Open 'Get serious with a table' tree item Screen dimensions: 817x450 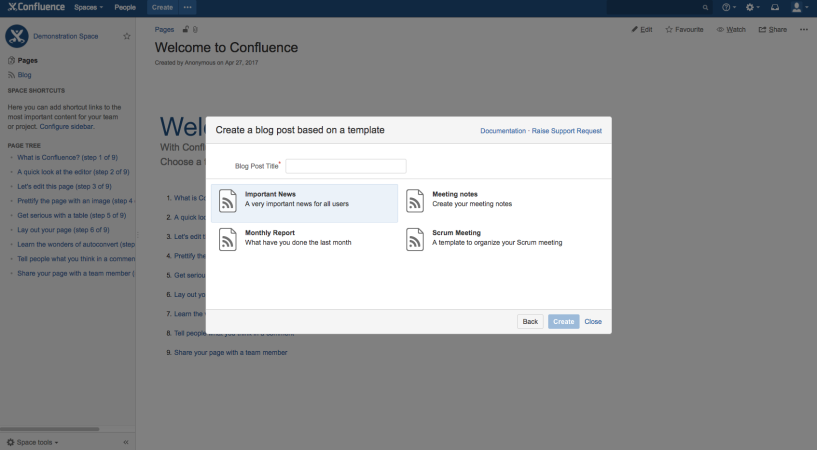click(71, 216)
